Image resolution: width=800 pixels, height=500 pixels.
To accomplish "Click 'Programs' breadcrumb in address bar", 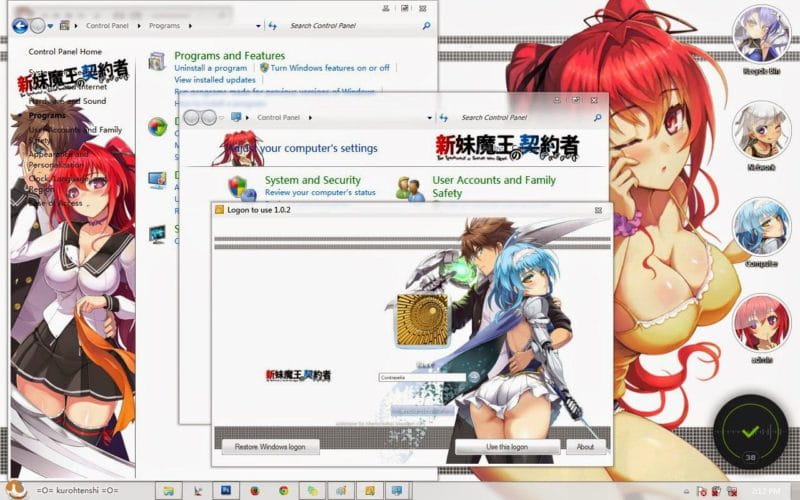I will (164, 26).
